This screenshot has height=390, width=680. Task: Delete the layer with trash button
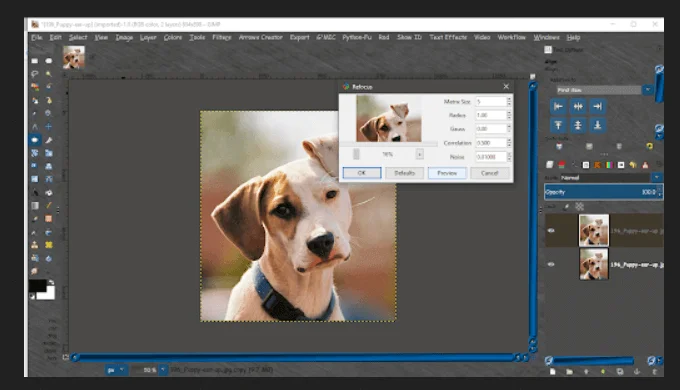[x=655, y=372]
